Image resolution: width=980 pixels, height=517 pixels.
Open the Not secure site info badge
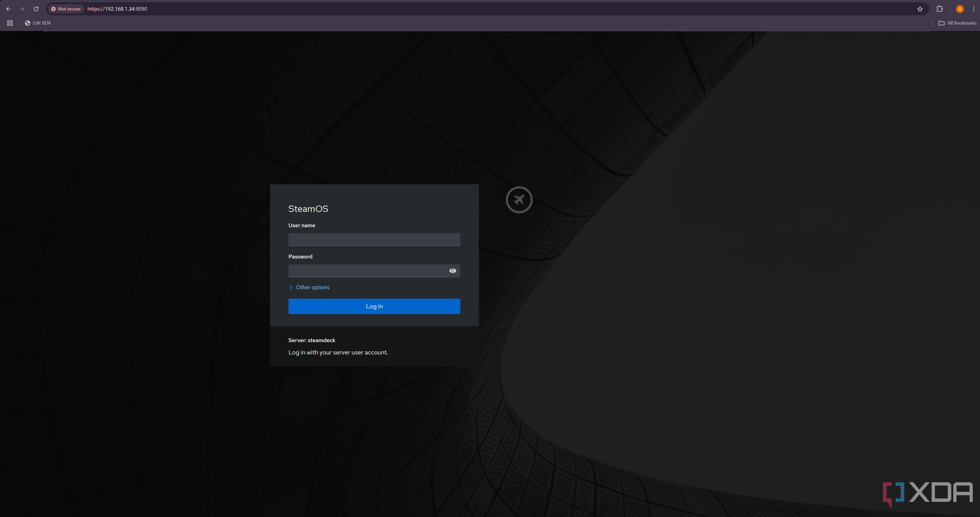point(66,9)
